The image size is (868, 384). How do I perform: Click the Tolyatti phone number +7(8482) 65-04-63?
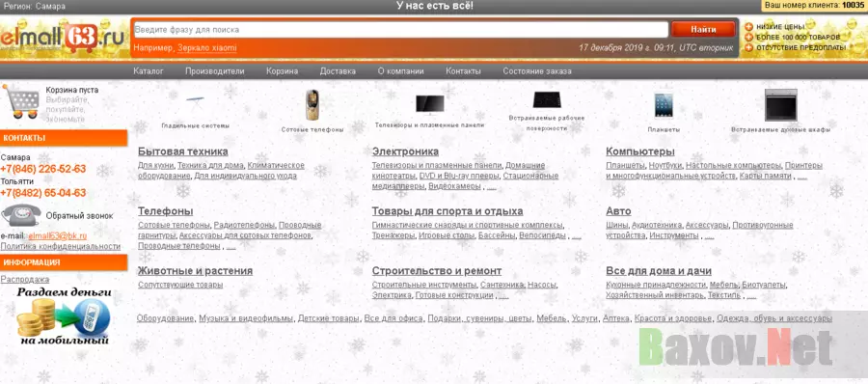(43, 193)
